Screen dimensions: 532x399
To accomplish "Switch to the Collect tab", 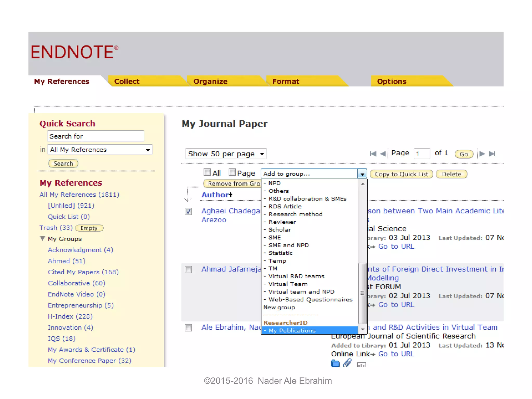I will [127, 81].
